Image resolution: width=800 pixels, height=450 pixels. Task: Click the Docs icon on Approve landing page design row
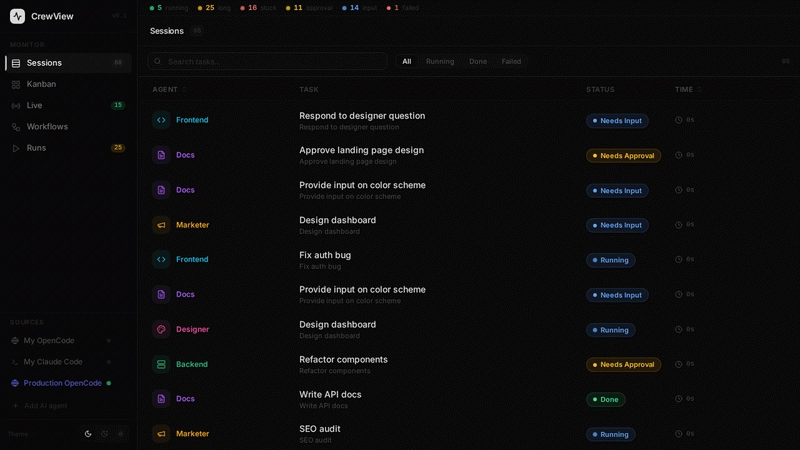point(161,155)
